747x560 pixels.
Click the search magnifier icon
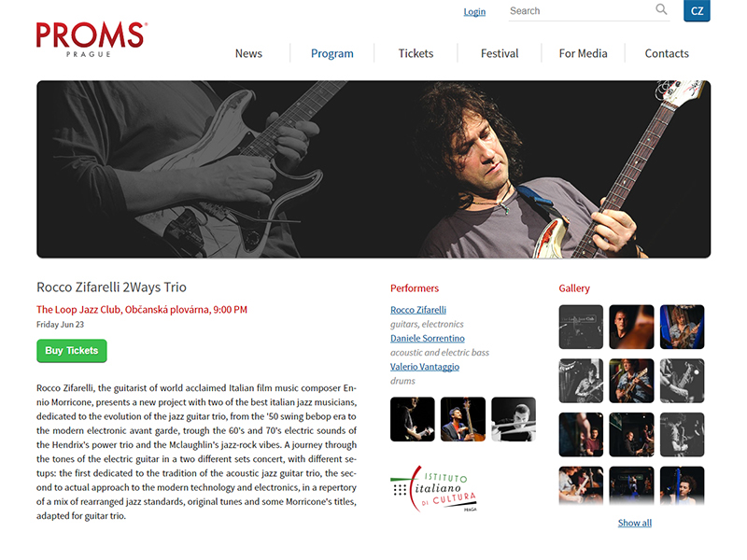pos(661,9)
